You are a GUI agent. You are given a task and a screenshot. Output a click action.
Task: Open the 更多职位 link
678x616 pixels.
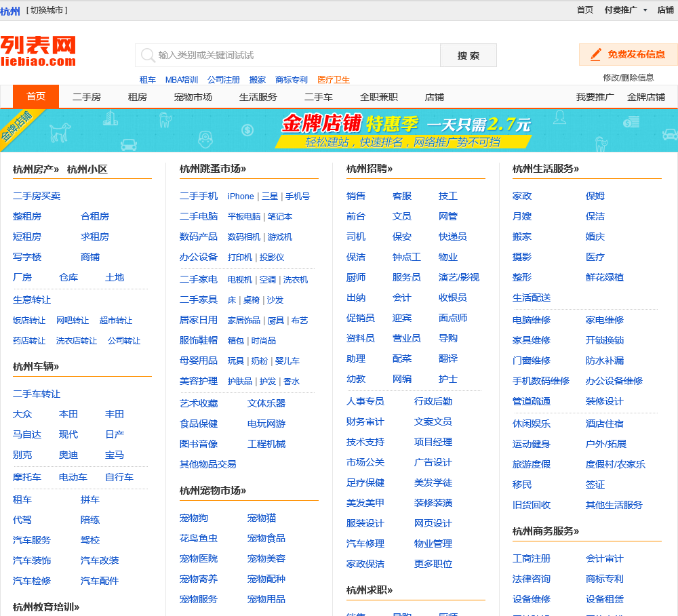coord(433,564)
